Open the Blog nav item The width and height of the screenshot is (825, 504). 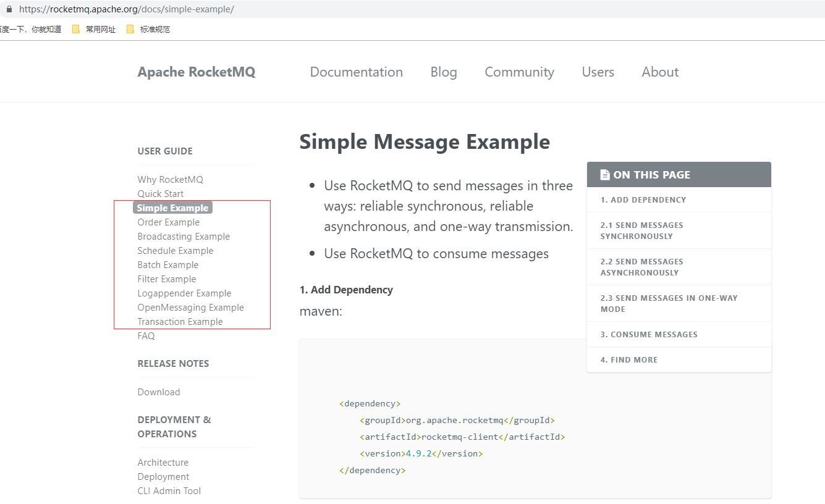click(444, 72)
